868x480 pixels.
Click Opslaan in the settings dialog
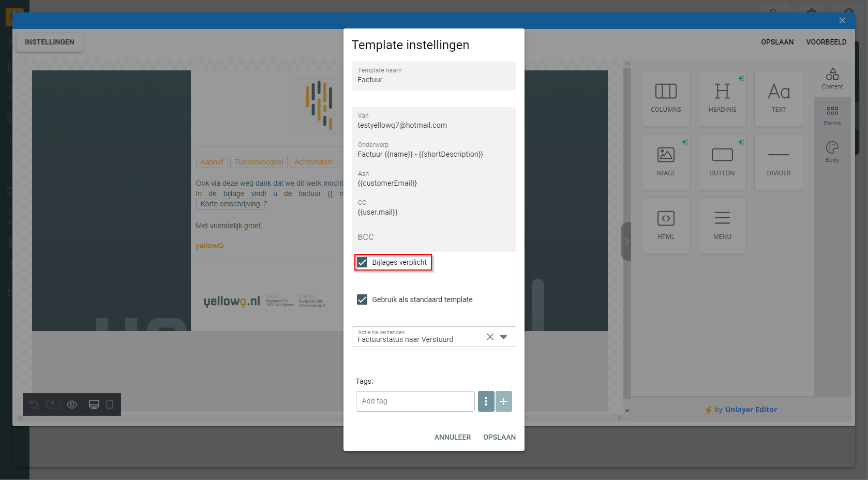499,437
